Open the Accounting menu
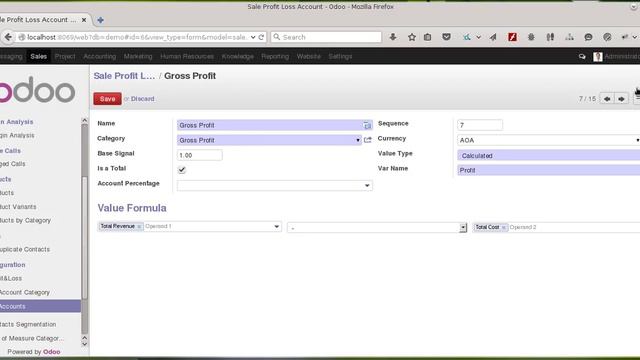Viewport: 640px width, 360px height. (x=100, y=57)
